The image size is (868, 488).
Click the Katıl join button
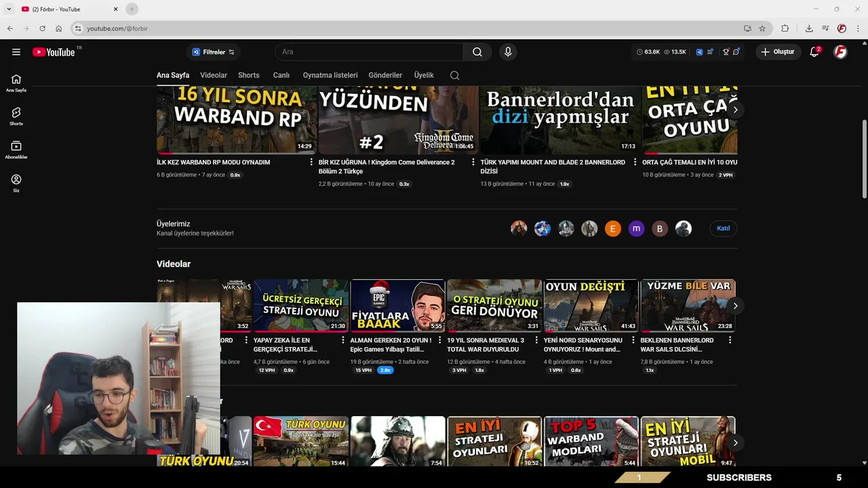click(724, 228)
